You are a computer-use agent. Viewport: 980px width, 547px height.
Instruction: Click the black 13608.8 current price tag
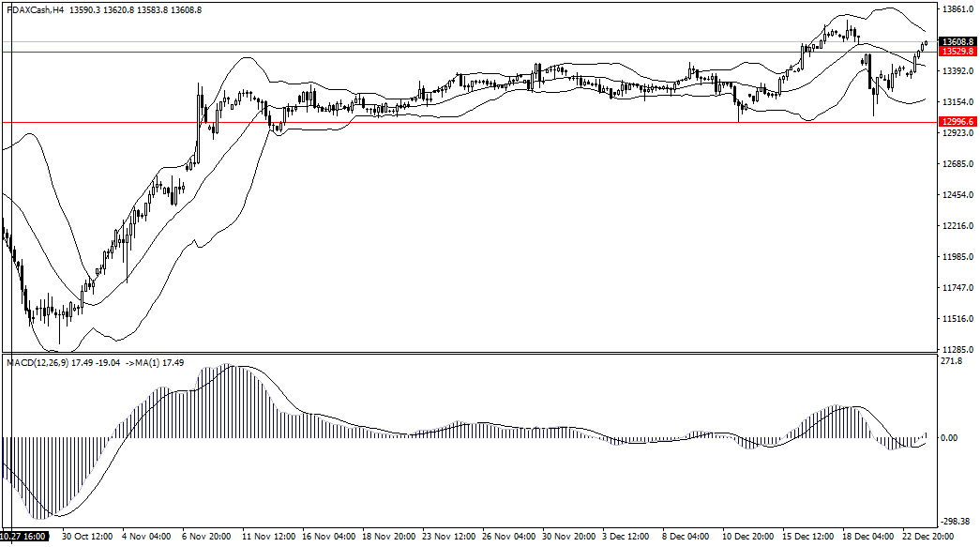tap(957, 42)
